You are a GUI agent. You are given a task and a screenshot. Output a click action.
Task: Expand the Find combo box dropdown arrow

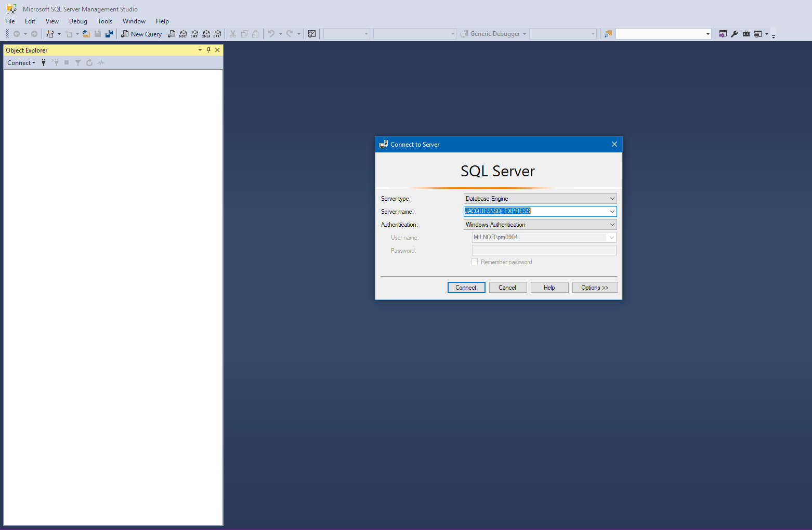(708, 34)
